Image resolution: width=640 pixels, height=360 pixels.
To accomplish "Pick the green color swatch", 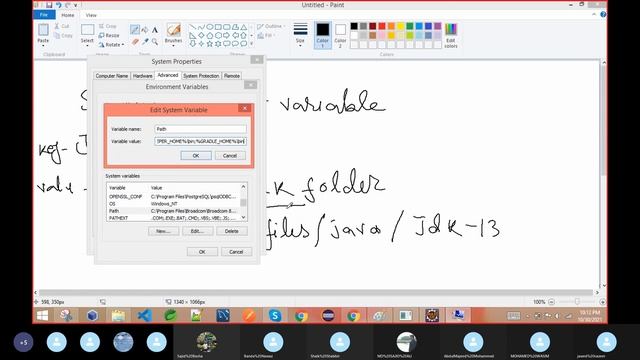I will pyautogui.click(x=410, y=26).
